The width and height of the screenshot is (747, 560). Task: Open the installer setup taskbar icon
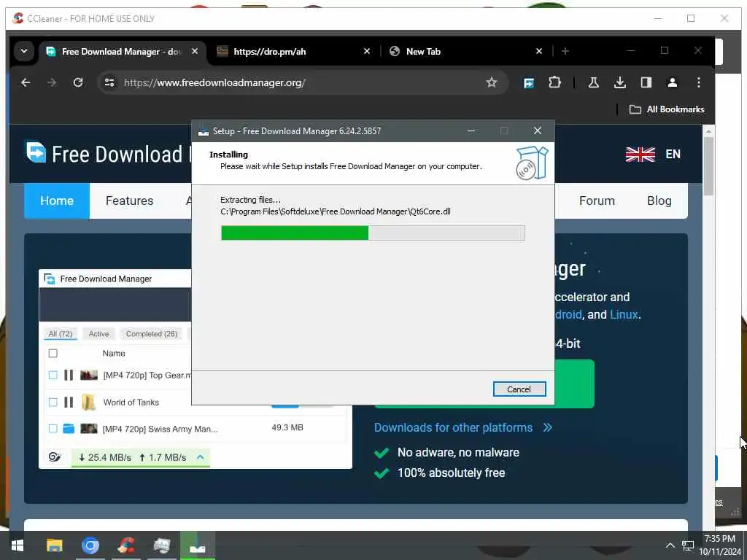[197, 545]
